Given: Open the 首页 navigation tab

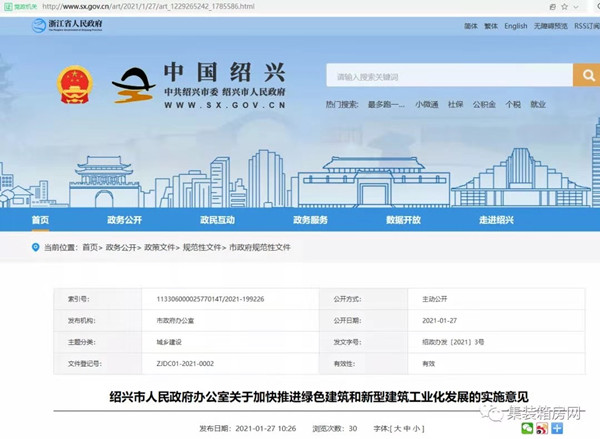Looking at the screenshot, I should click(x=39, y=220).
